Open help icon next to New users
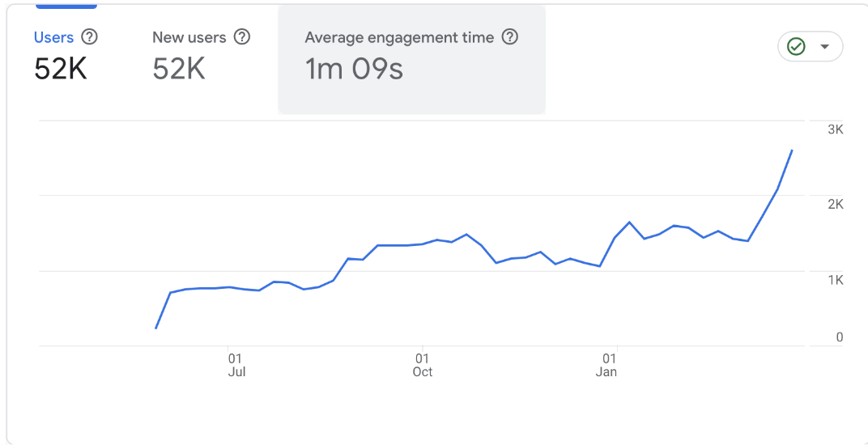The width and height of the screenshot is (868, 445). (242, 38)
